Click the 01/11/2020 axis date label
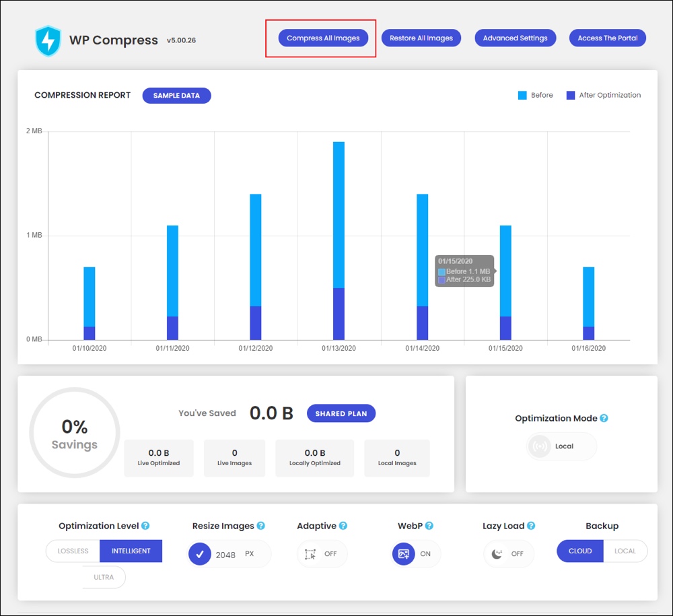This screenshot has width=673, height=616. 172,348
